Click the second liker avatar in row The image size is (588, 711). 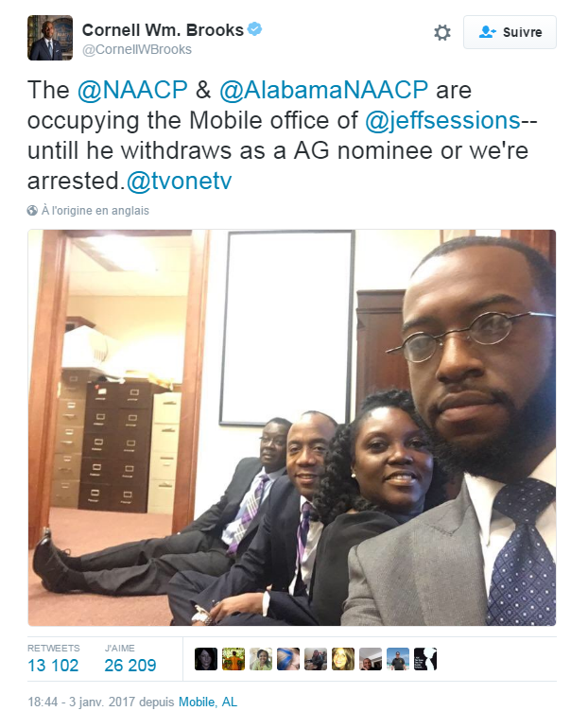233,659
